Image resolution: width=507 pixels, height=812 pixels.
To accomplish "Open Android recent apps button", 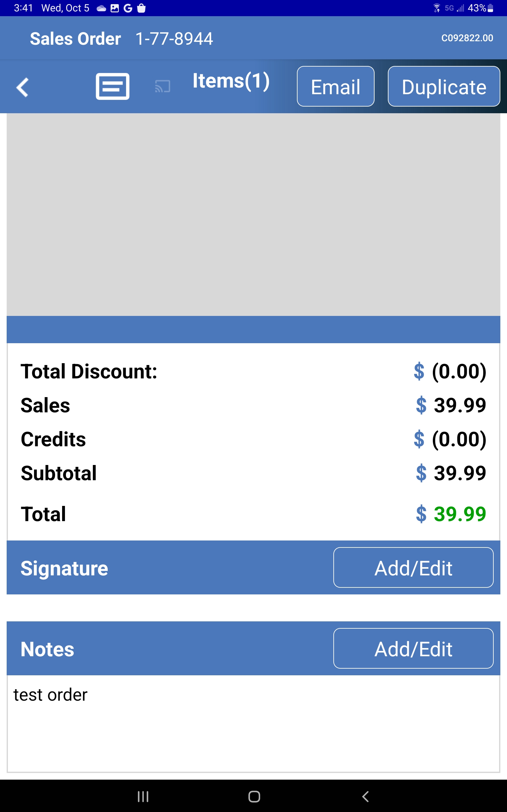I will coord(143,796).
